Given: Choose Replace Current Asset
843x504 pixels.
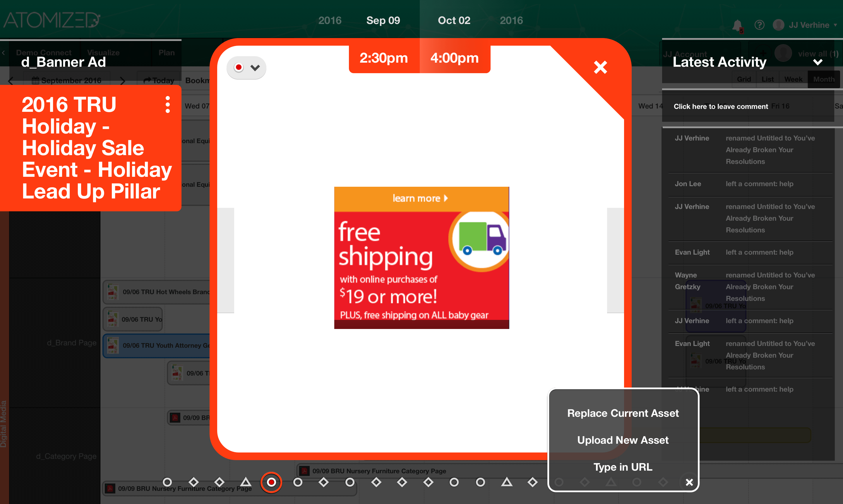Looking at the screenshot, I should tap(623, 413).
